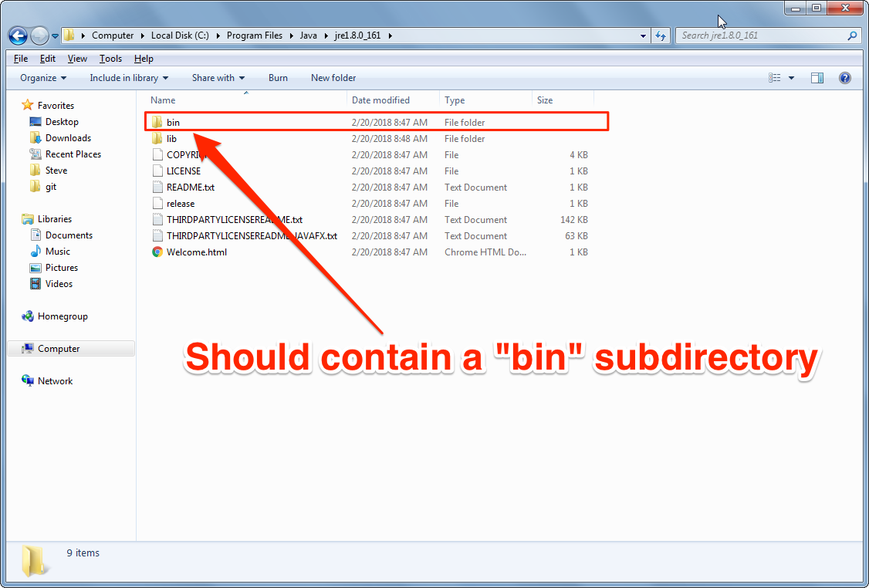
Task: Click Java in address breadcrumb
Action: 308,35
